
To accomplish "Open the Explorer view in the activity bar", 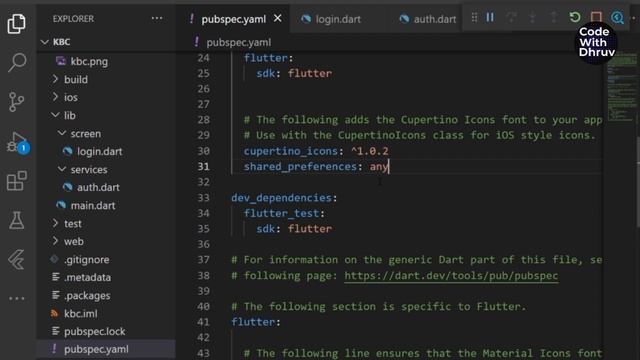I will click(x=16, y=24).
